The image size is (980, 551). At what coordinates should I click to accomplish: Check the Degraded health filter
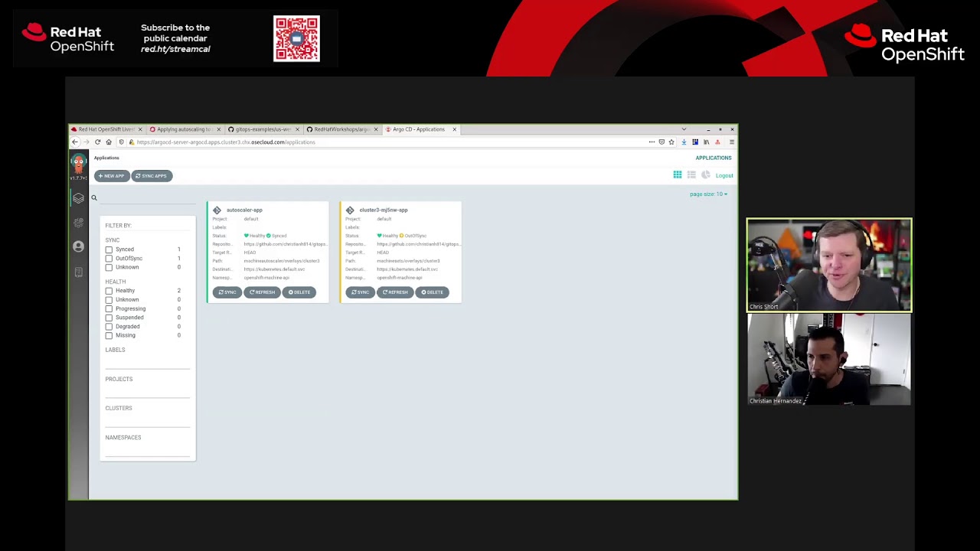click(109, 327)
